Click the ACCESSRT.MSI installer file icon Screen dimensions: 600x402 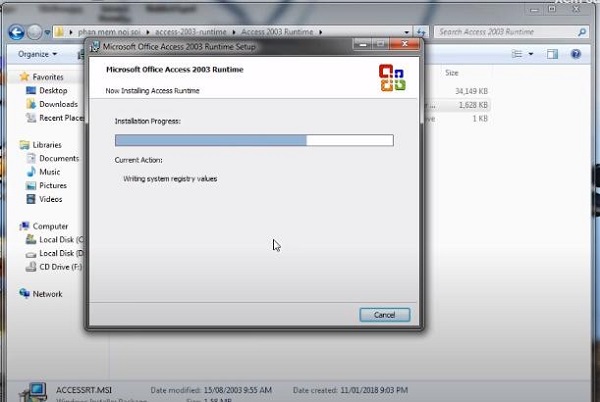(37, 390)
